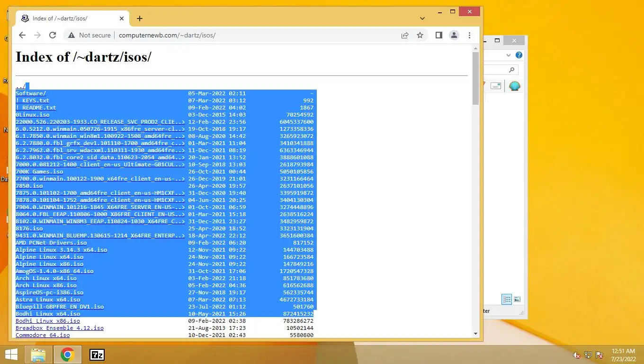The width and height of the screenshot is (644, 364).
Task: Click the envelope-style icon in background window toolbar
Action: click(496, 86)
